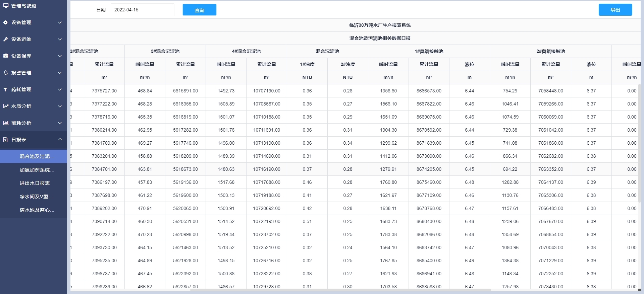Click the report icon beside 日报表
This screenshot has height=294, width=644.
(x=5, y=140)
